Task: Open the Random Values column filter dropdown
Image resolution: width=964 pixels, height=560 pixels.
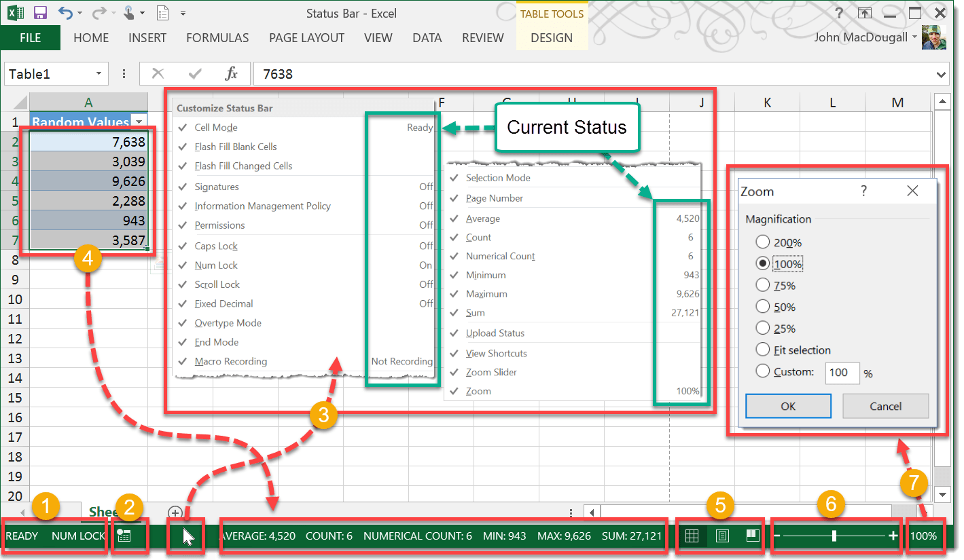Action: point(139,122)
